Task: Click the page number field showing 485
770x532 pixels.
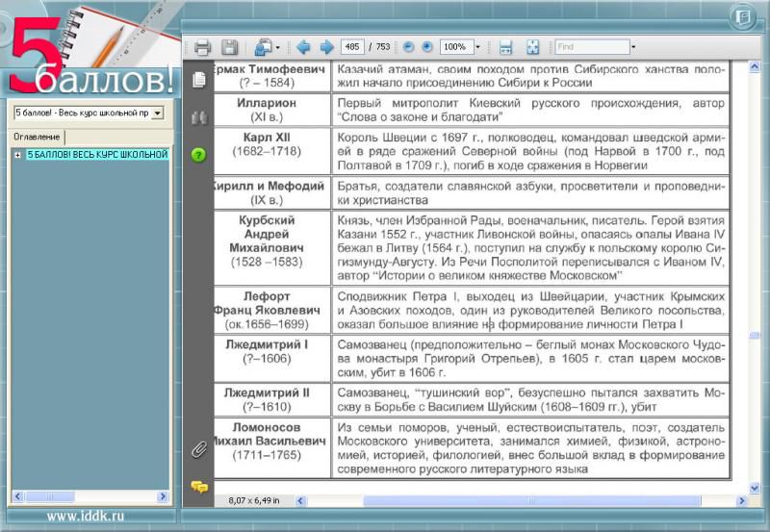Action: tap(351, 46)
